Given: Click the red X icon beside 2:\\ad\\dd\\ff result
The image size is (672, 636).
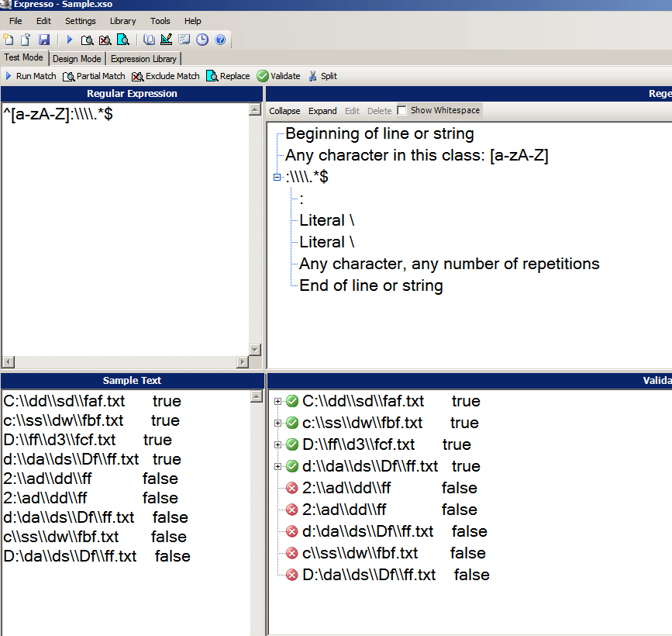Looking at the screenshot, I should pyautogui.click(x=292, y=488).
